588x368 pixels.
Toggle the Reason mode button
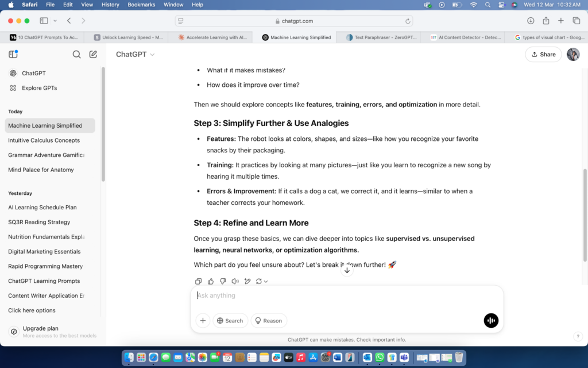pyautogui.click(x=269, y=320)
